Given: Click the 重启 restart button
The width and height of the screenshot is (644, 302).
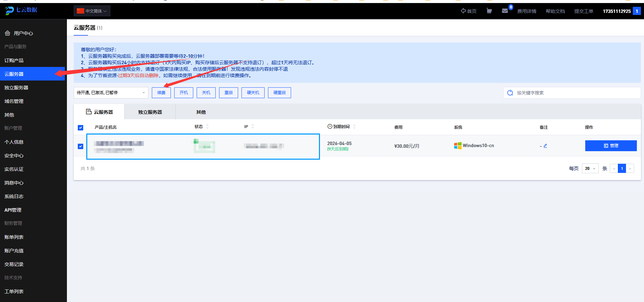Looking at the screenshot, I should click(x=229, y=93).
